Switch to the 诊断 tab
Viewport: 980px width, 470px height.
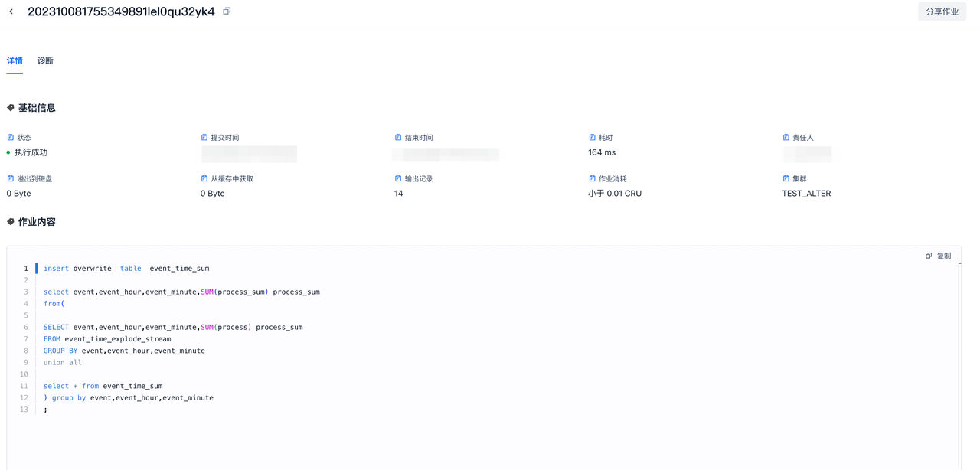click(x=45, y=60)
